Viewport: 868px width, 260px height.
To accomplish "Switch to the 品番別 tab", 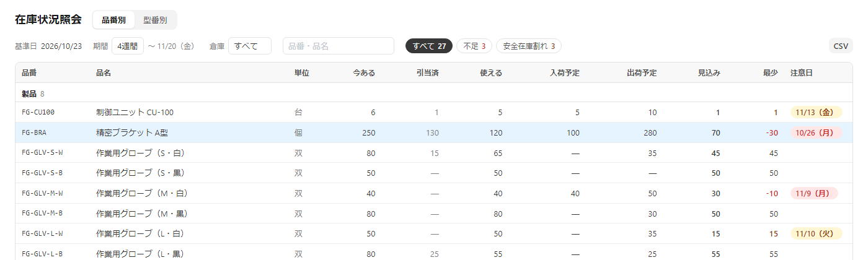I will (114, 20).
